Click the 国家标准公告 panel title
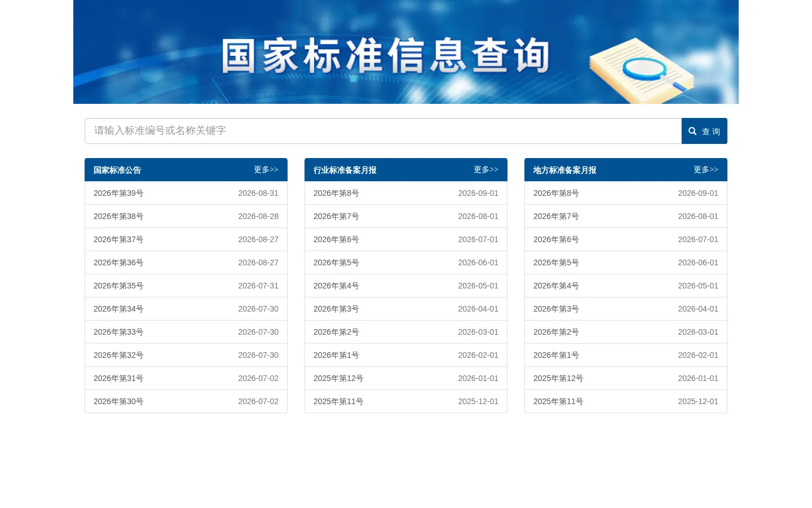812x508 pixels. pyautogui.click(x=117, y=170)
